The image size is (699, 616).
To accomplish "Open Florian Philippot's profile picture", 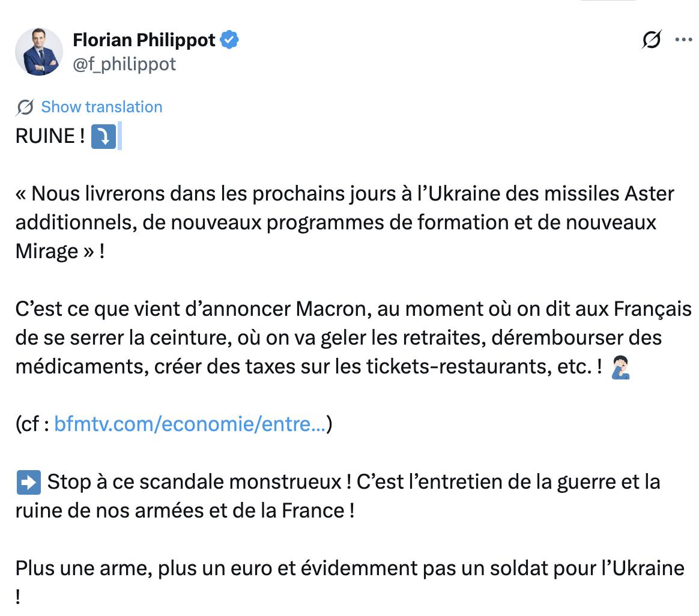I will click(x=39, y=51).
